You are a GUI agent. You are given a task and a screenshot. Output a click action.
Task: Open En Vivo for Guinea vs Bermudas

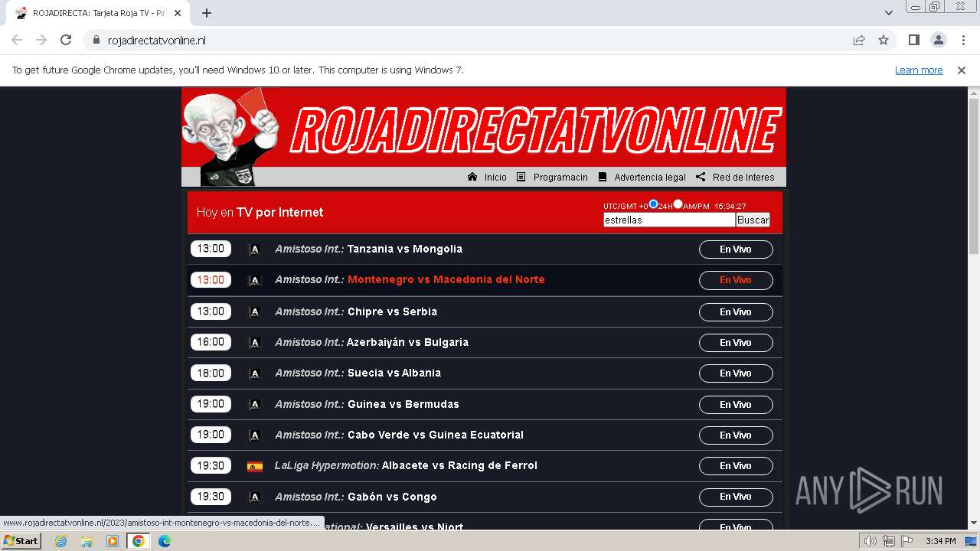coord(736,405)
